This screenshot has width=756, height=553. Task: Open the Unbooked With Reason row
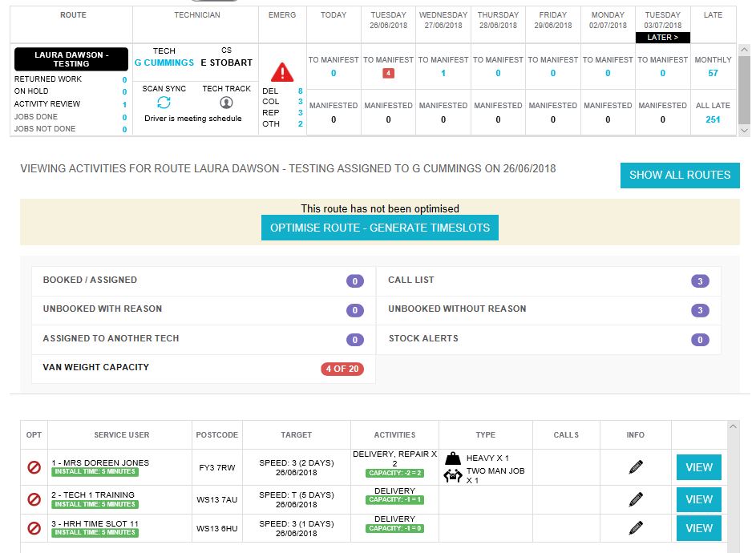pyautogui.click(x=204, y=310)
